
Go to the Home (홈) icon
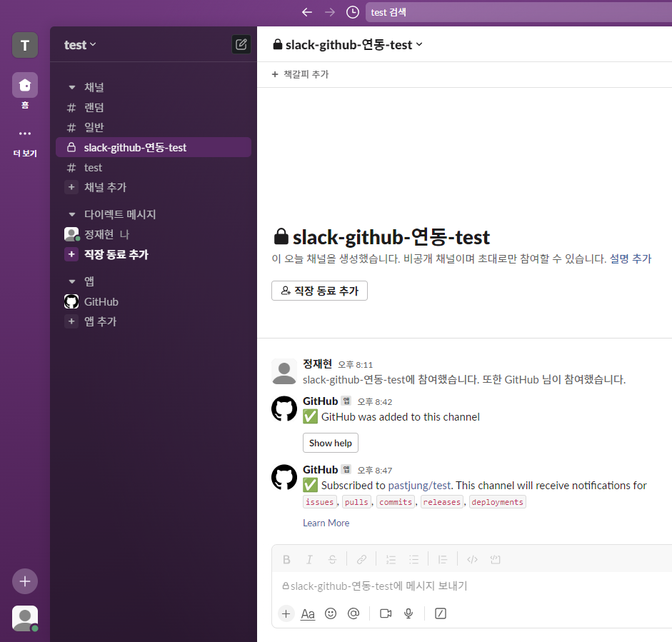25,85
